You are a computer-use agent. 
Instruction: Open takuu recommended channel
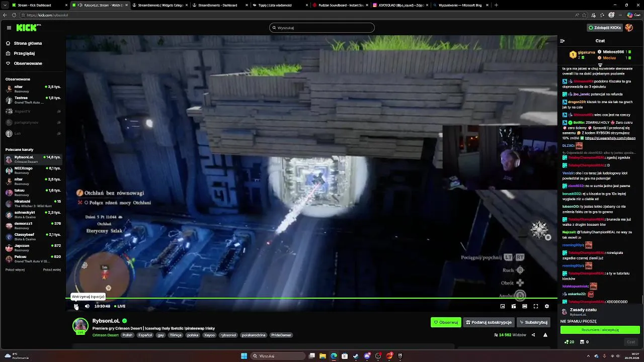33,192
